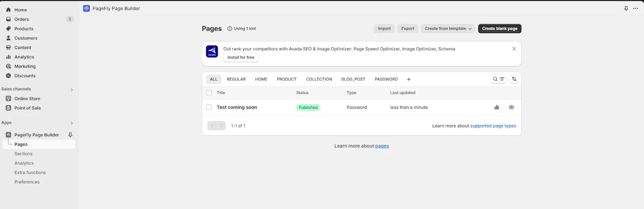This screenshot has width=644, height=209.
Task: View analytics for Test coming soon
Action: click(497, 107)
